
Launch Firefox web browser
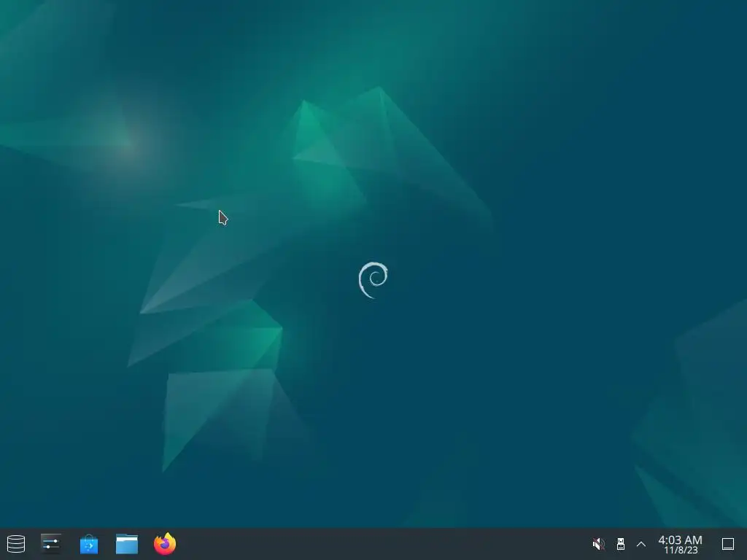point(165,544)
